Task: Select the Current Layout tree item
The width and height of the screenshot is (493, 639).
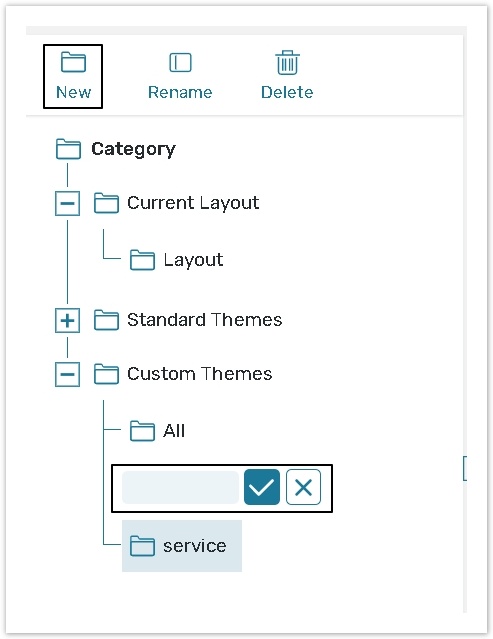Action: pyautogui.click(x=193, y=203)
